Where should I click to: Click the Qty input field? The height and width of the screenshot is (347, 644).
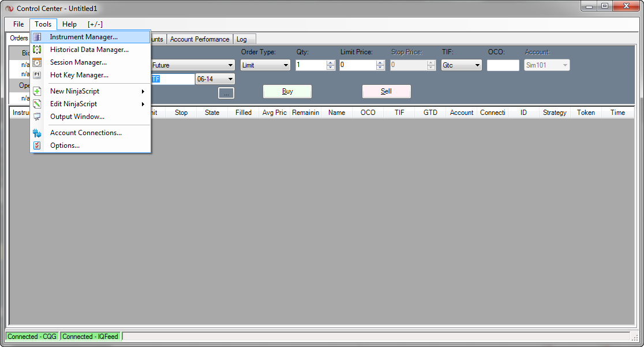pos(311,65)
